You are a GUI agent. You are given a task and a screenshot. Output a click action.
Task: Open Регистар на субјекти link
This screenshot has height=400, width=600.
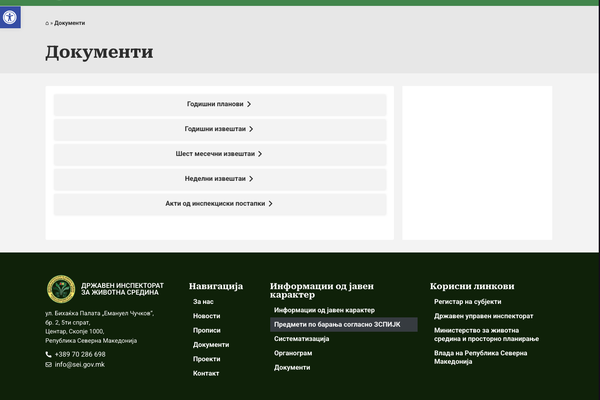click(468, 302)
